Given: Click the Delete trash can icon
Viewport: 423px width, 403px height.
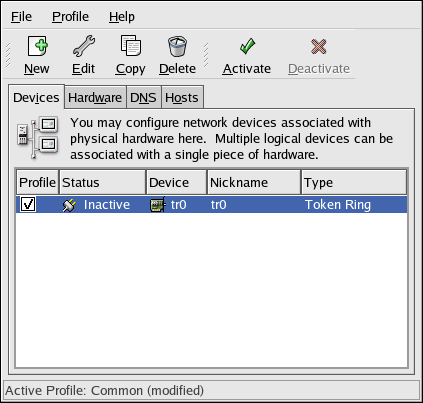Looking at the screenshot, I should click(177, 46).
